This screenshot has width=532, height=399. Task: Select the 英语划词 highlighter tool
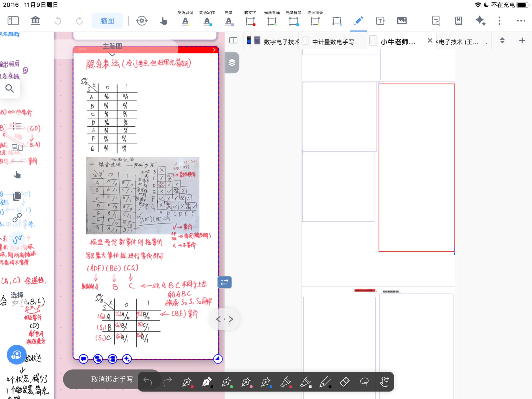coord(185,21)
